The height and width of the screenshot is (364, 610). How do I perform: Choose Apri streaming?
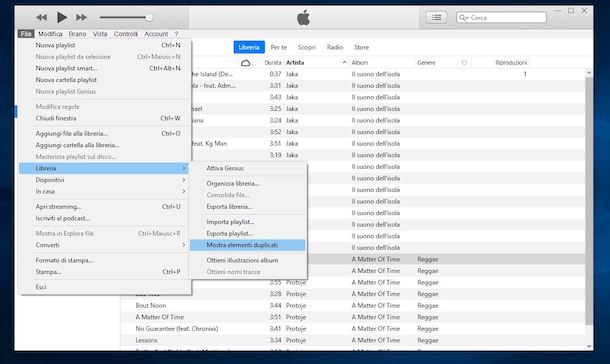(x=105, y=206)
